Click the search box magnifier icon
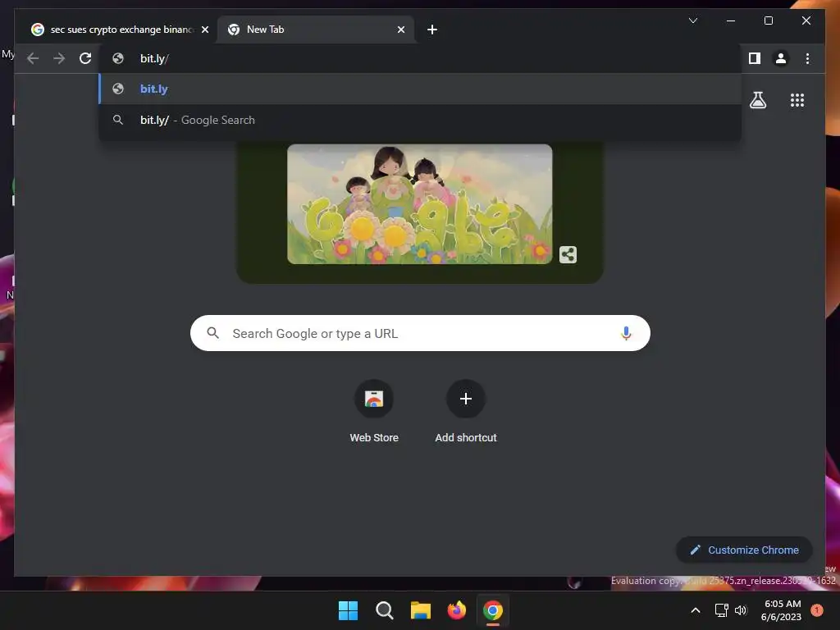 click(x=212, y=333)
